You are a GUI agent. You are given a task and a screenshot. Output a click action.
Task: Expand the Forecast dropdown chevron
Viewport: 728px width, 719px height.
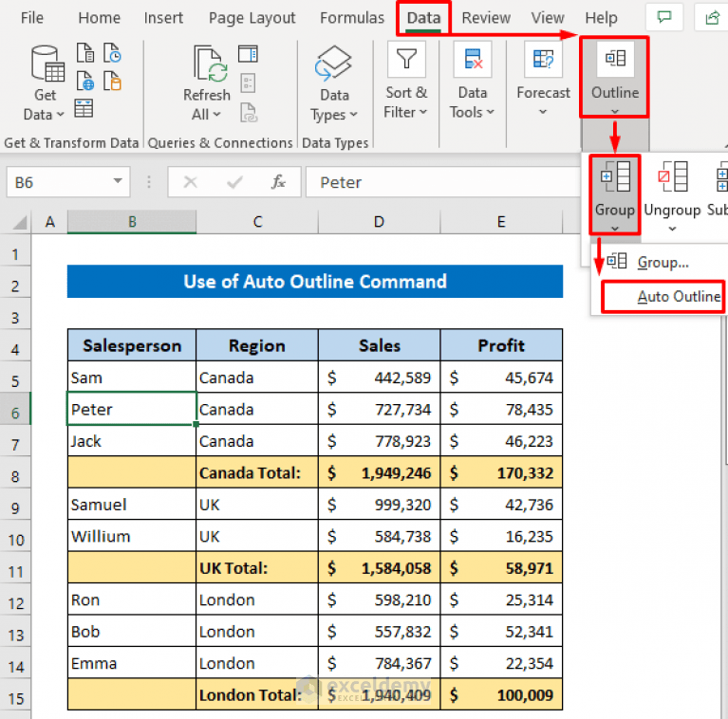click(x=543, y=112)
